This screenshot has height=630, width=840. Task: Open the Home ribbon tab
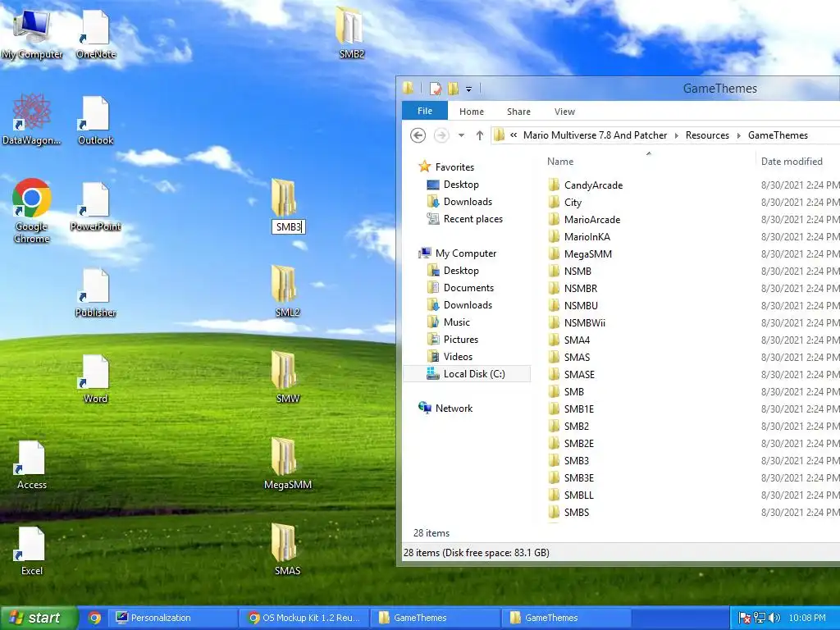(472, 112)
